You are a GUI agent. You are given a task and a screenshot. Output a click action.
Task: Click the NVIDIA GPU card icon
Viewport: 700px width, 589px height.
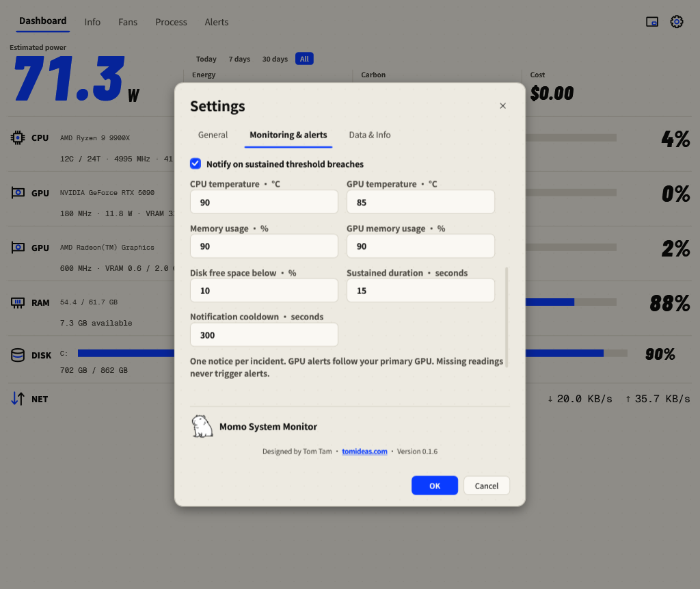pyautogui.click(x=18, y=193)
